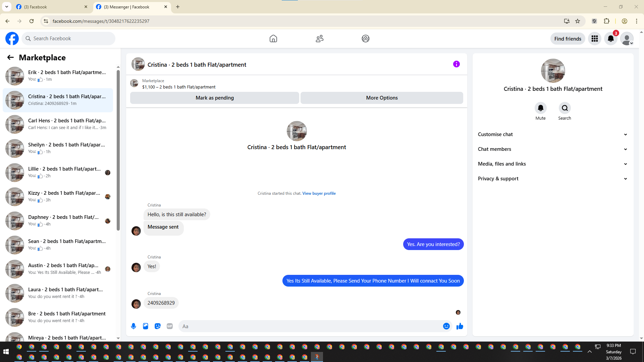This screenshot has height=362, width=644.
Task: Click the More Options button
Action: [x=382, y=98]
